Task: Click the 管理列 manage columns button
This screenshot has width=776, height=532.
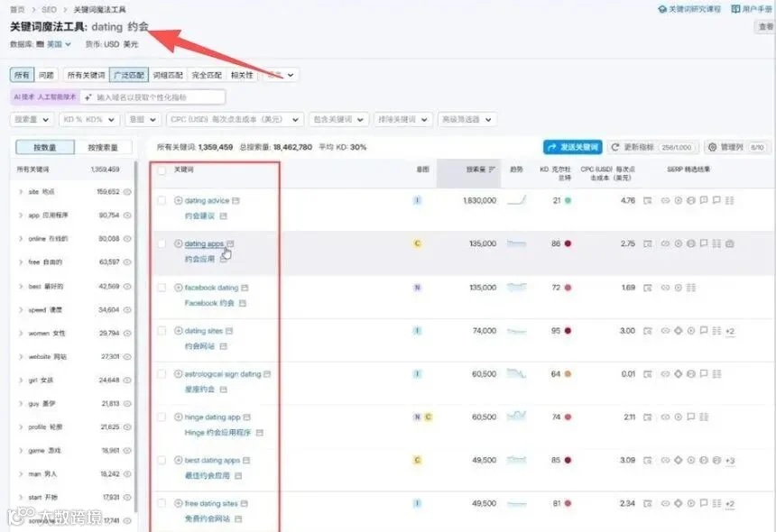Action: click(x=737, y=147)
